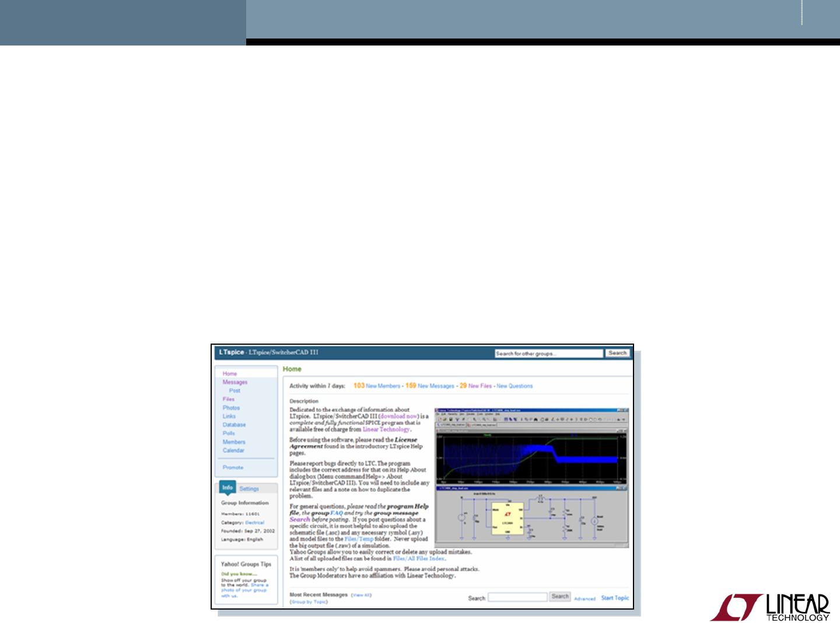Image resolution: width=840 pixels, height=623 pixels.
Task: Open Database in the sidebar
Action: click(234, 425)
